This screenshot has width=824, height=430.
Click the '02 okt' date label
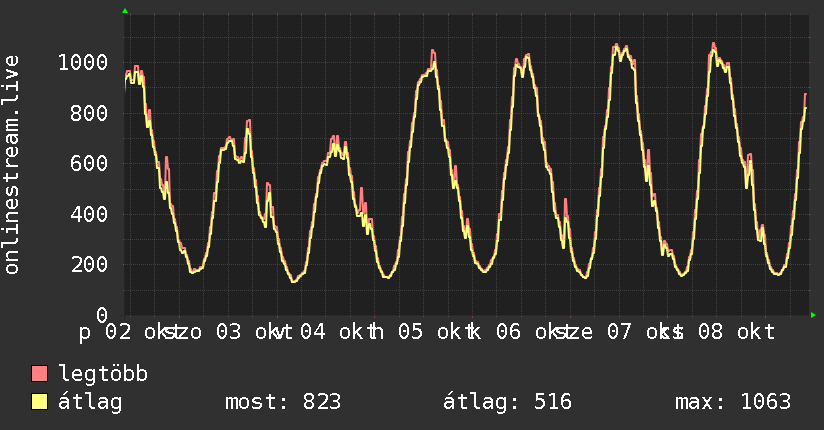(x=138, y=332)
